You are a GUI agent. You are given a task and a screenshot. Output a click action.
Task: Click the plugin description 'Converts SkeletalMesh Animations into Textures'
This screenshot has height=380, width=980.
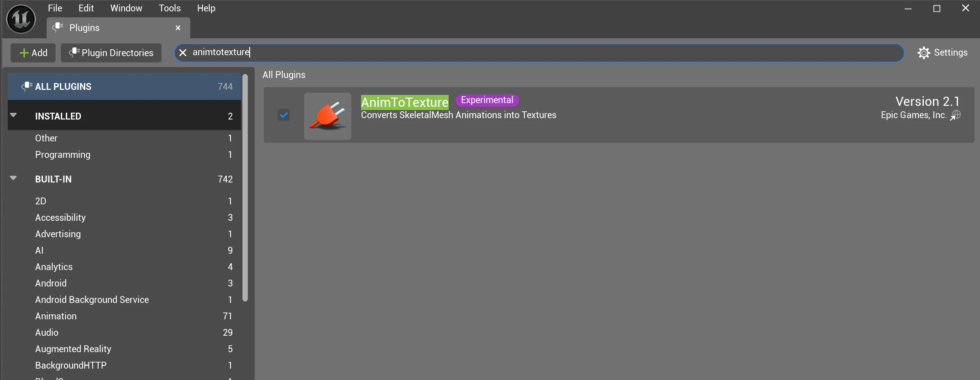tap(459, 115)
